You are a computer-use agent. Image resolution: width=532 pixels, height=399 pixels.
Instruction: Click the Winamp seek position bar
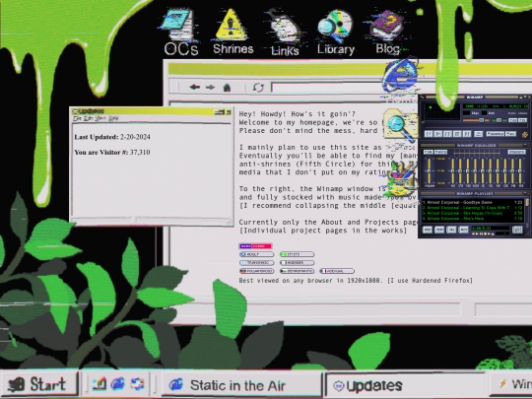[x=476, y=125]
